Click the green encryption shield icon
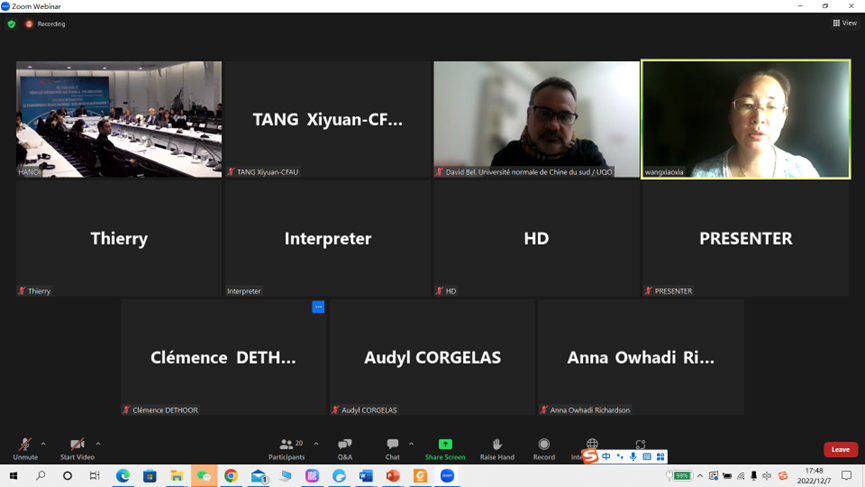865x487 pixels. 11,24
